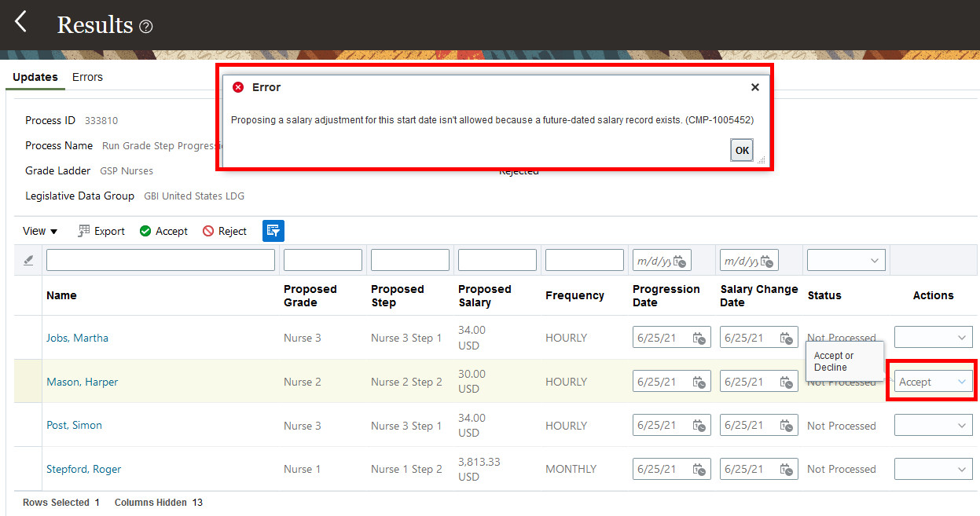
Task: Click the Columns Hidden 13 indicator
Action: [159, 503]
